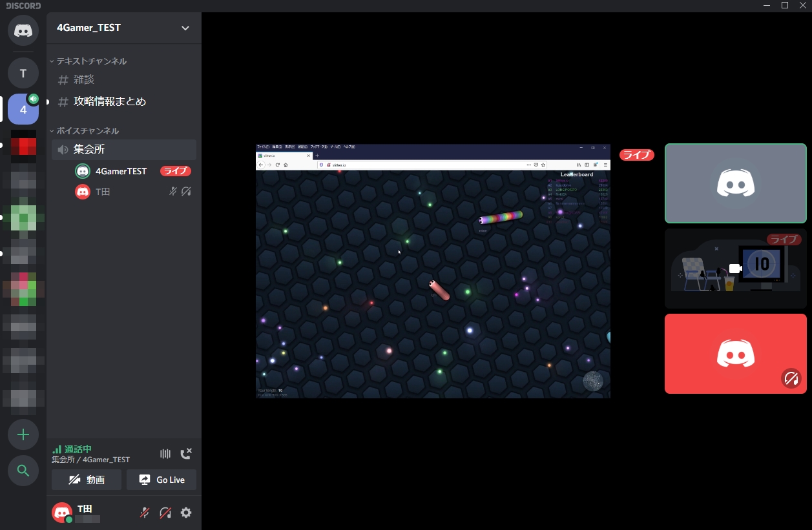The image size is (812, 530).
Task: Select the green pixelated server icon
Action: [x=23, y=218]
